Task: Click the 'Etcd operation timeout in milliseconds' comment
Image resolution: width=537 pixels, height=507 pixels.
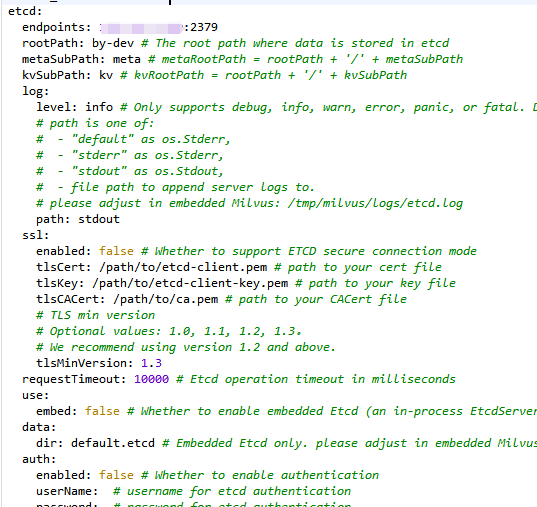Action: click(323, 379)
